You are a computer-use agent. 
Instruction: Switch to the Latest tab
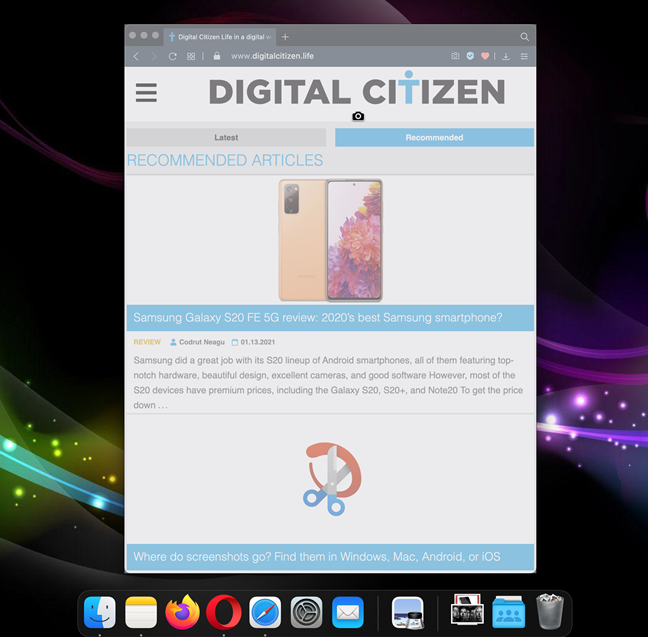pos(226,137)
